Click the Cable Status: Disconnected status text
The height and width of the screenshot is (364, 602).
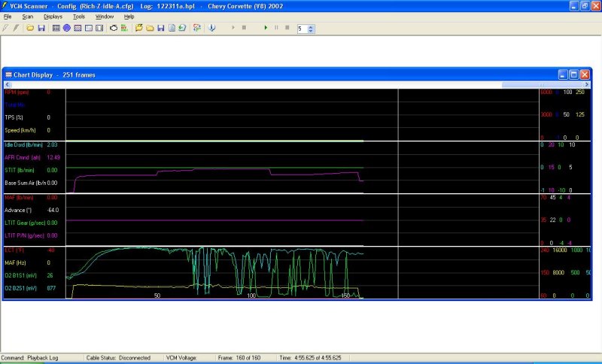(118, 358)
